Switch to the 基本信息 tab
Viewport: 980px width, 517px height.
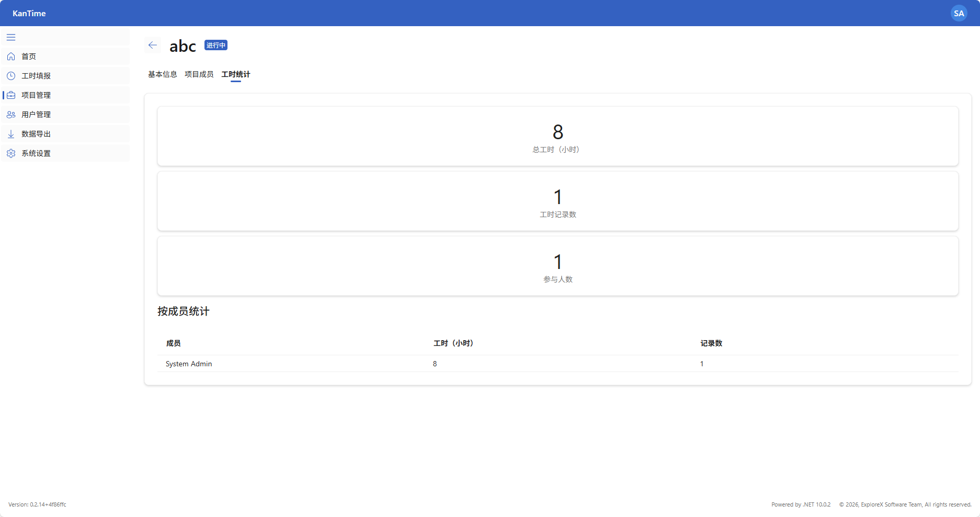(162, 74)
